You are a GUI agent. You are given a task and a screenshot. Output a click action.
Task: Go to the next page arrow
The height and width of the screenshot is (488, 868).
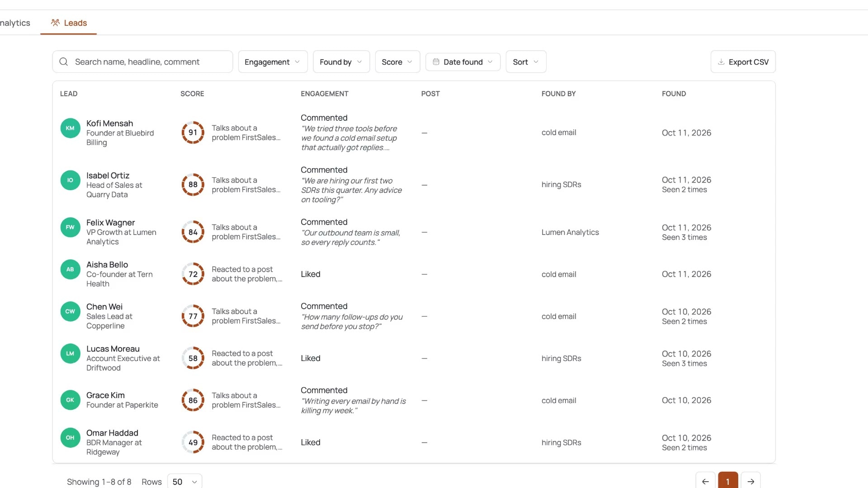[750, 481]
